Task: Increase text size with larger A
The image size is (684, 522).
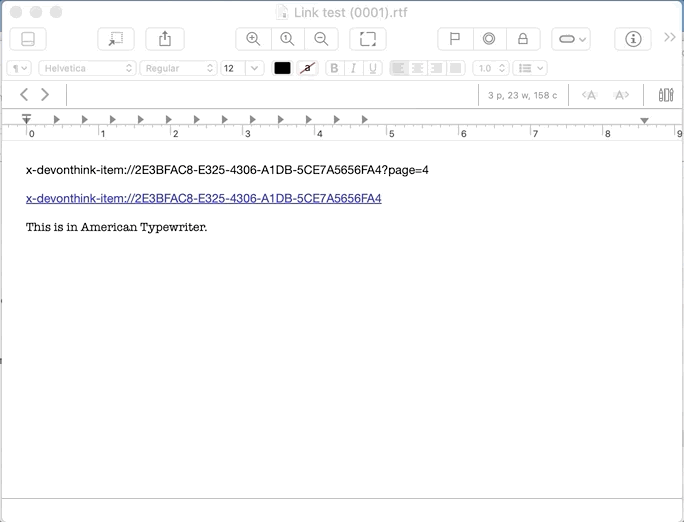Action: pyautogui.click(x=621, y=95)
